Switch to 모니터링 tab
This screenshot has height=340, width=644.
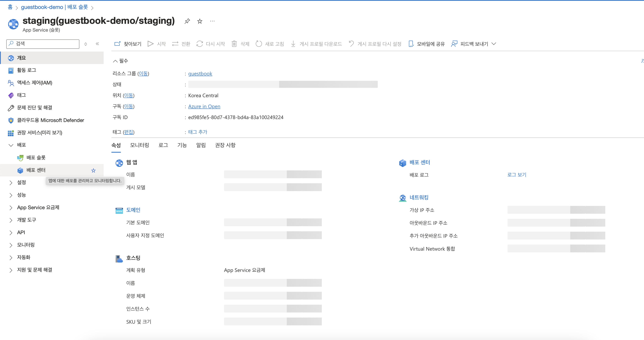click(x=140, y=145)
